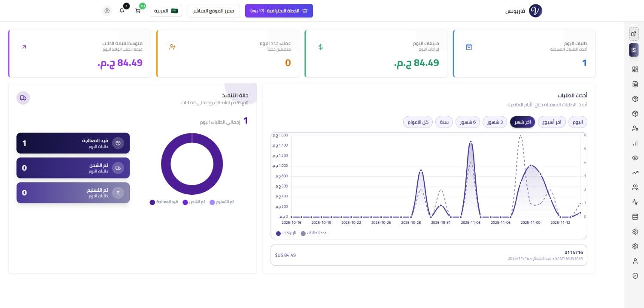Select the 3 شهور filter tab

(x=495, y=122)
